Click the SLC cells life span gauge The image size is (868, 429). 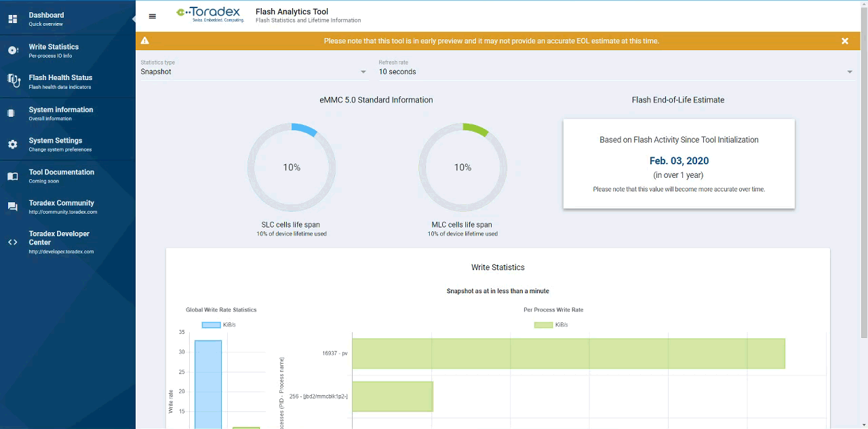tap(292, 167)
